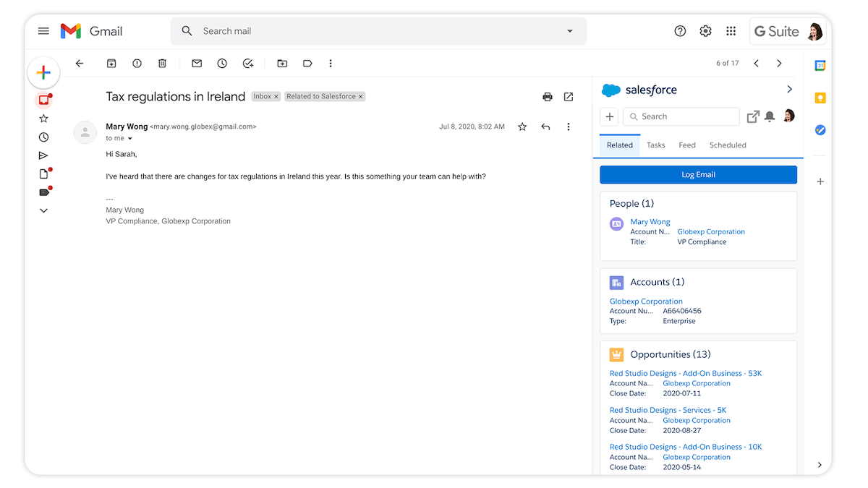Star the message from Mary Wong
Image resolution: width=868 pixels, height=488 pixels.
[x=522, y=127]
